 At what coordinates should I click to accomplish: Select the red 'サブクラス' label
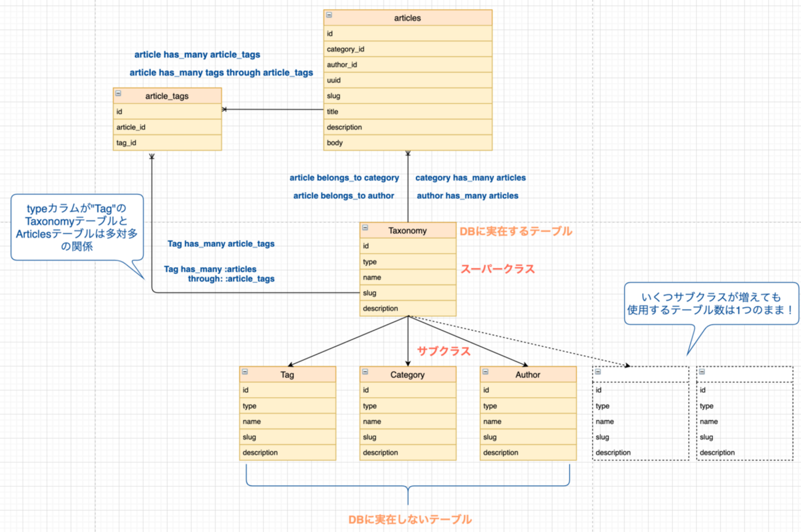coord(444,351)
